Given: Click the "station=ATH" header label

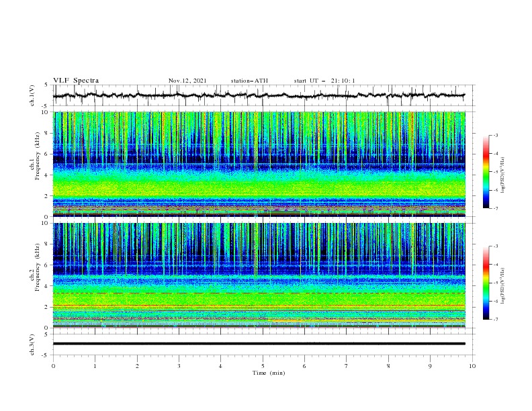Looking at the screenshot, I should pos(249,81).
